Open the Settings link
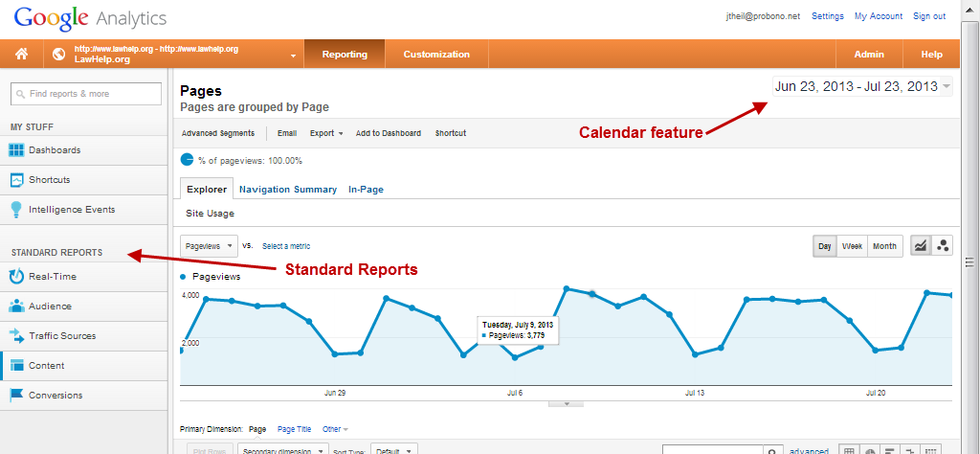Screen dimensions: 980x454 point(828,16)
